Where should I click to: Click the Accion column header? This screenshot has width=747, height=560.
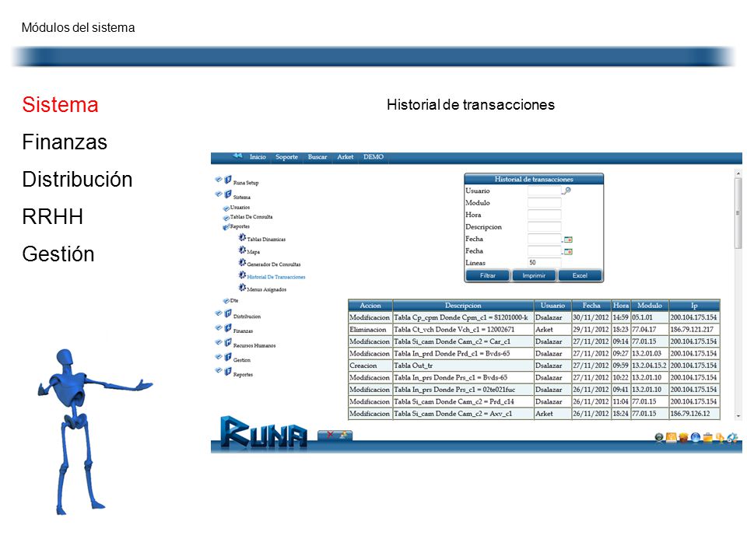370,305
